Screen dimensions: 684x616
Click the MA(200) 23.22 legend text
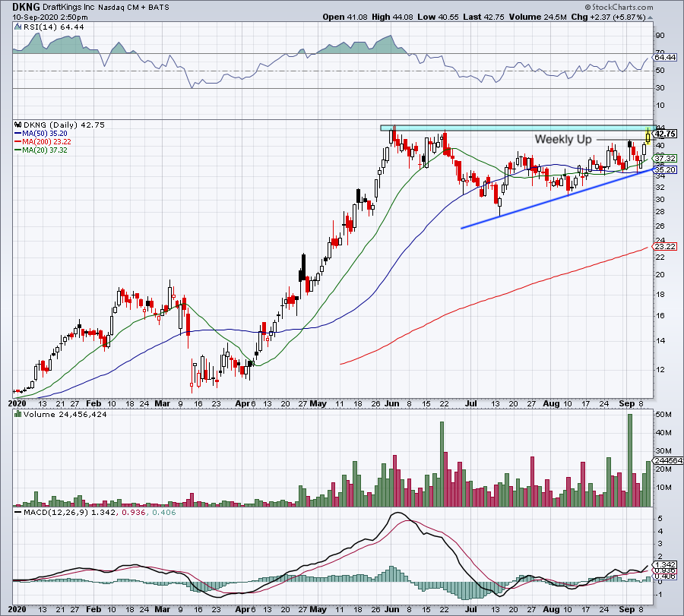(46, 142)
